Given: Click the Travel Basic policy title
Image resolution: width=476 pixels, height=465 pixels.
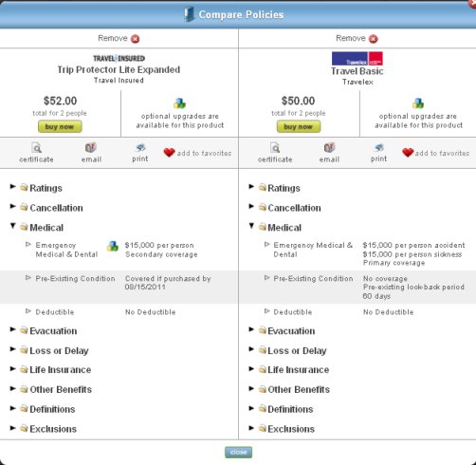Looking at the screenshot, I should click(357, 71).
